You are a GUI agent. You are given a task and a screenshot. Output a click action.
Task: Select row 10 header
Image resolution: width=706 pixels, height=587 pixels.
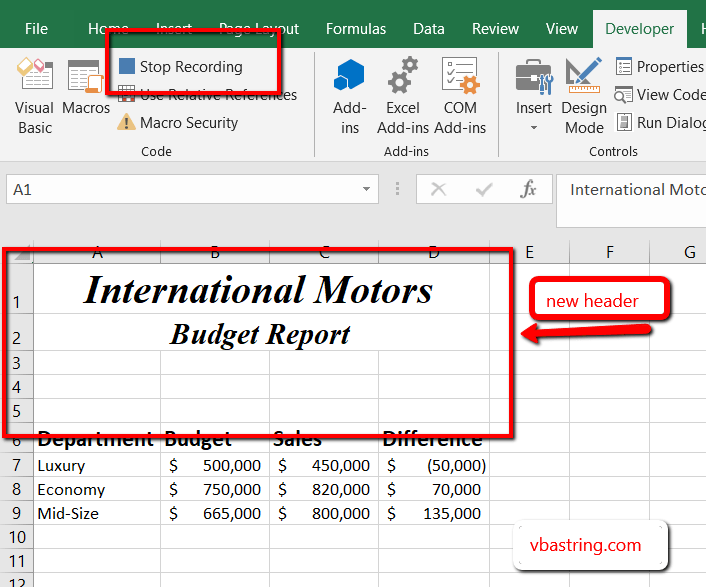click(17, 537)
